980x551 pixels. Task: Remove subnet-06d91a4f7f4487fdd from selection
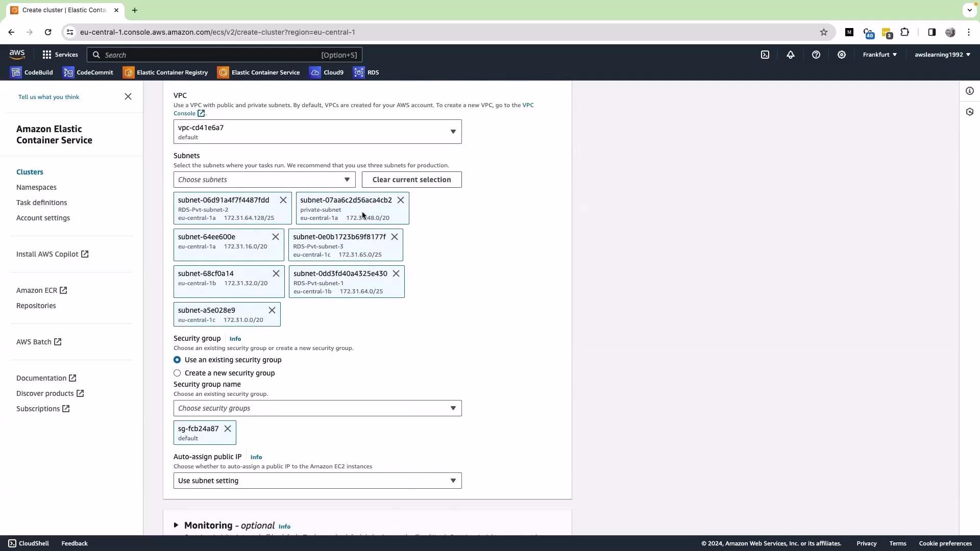pos(283,200)
